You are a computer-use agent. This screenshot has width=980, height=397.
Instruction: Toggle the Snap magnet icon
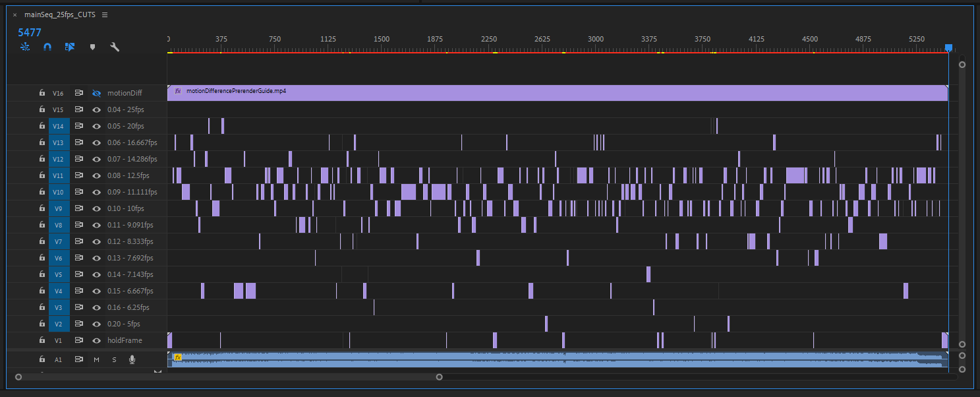(47, 47)
